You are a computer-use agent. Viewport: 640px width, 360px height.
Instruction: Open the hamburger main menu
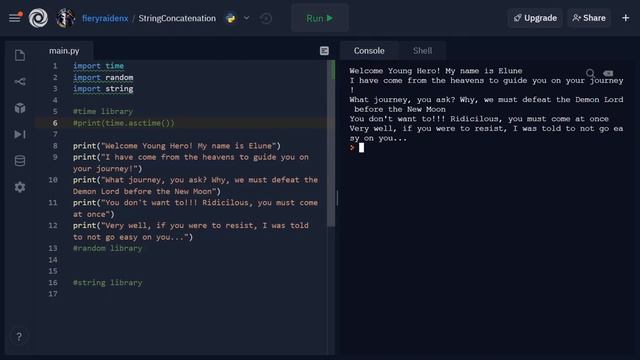tap(15, 18)
